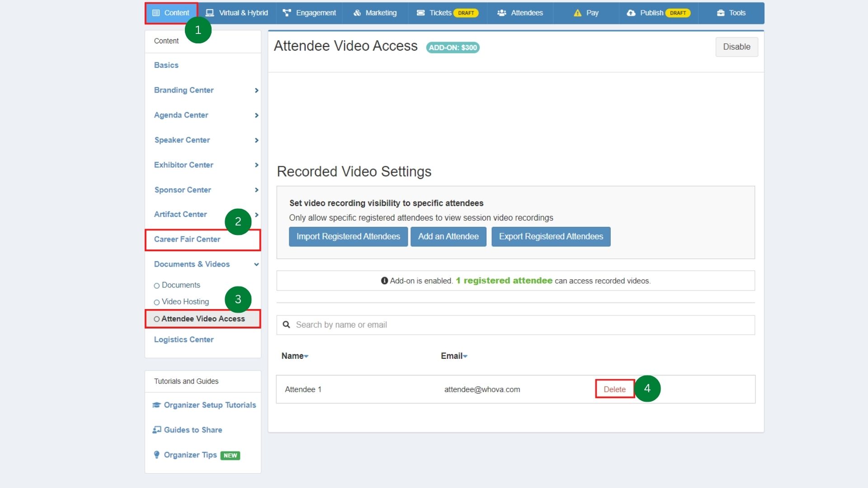This screenshot has width=868, height=488.
Task: Click the Attendees people icon
Action: (x=501, y=13)
